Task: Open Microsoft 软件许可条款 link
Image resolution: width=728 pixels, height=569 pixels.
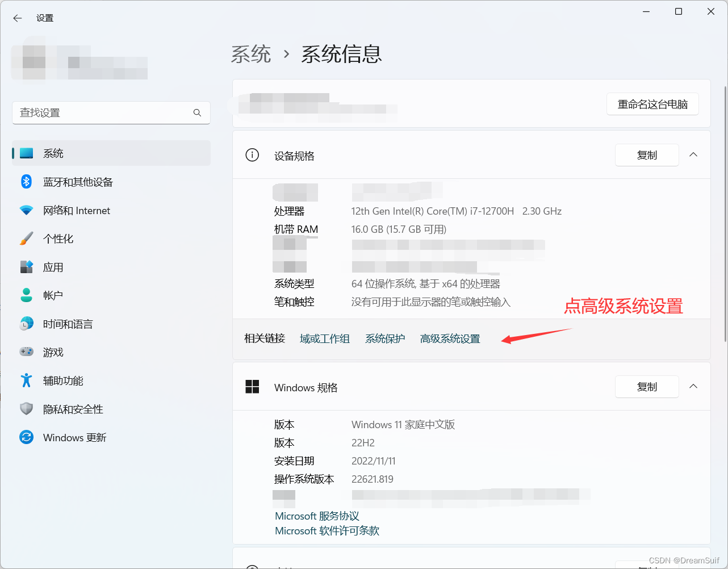Action: (x=327, y=531)
